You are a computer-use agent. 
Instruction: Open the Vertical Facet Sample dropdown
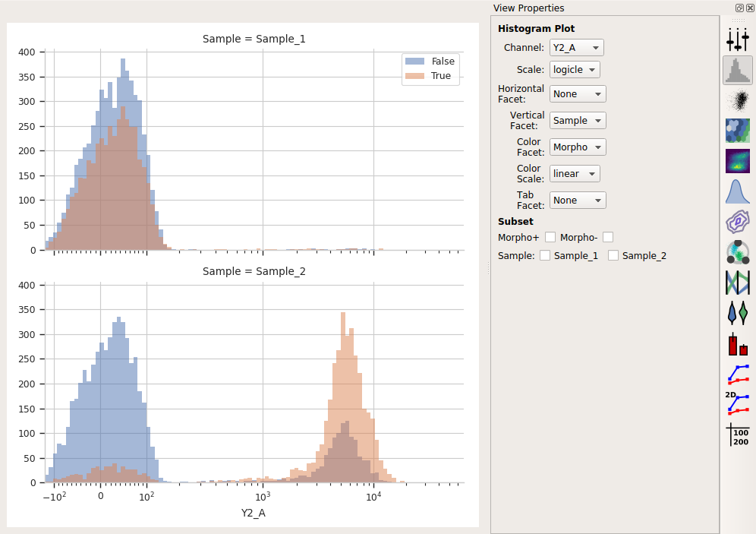(x=578, y=121)
